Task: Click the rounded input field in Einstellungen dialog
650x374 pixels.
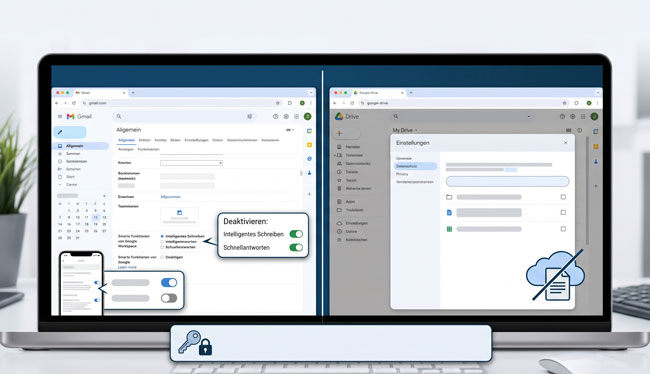Action: (x=507, y=181)
